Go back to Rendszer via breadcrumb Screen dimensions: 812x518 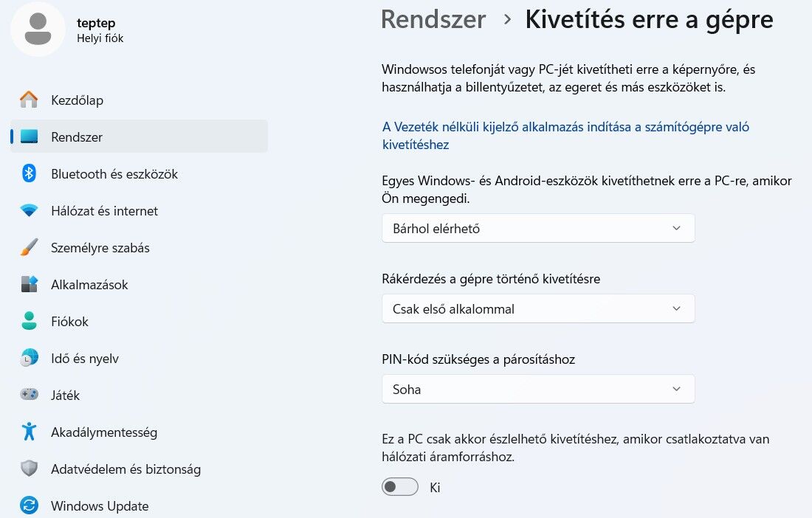click(433, 20)
